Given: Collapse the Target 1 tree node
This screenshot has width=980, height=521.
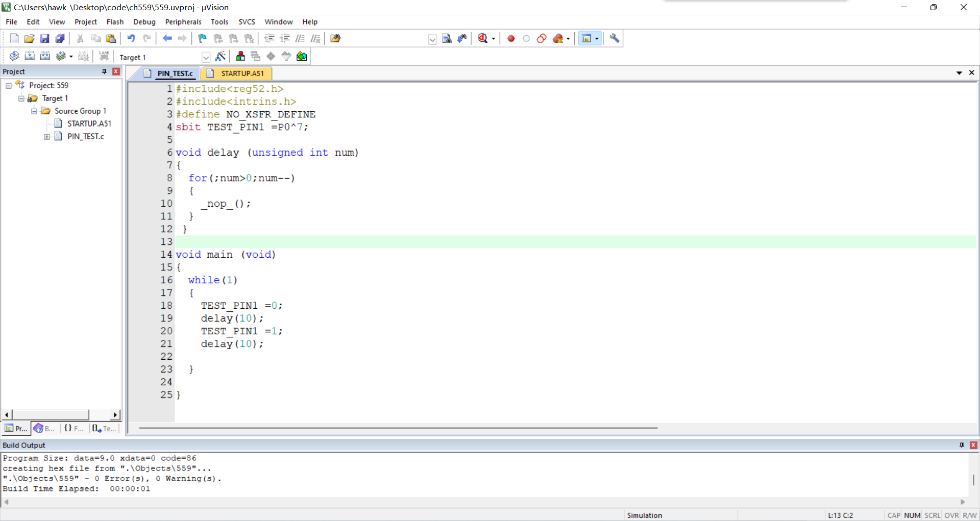Looking at the screenshot, I should (x=21, y=98).
